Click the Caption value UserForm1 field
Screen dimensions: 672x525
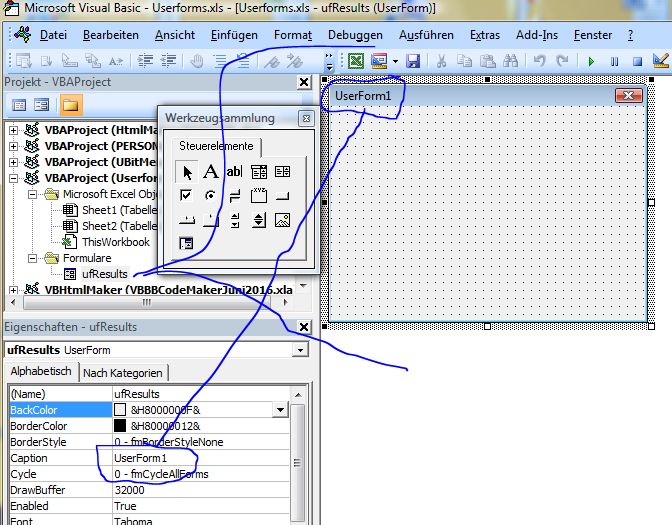pos(201,458)
